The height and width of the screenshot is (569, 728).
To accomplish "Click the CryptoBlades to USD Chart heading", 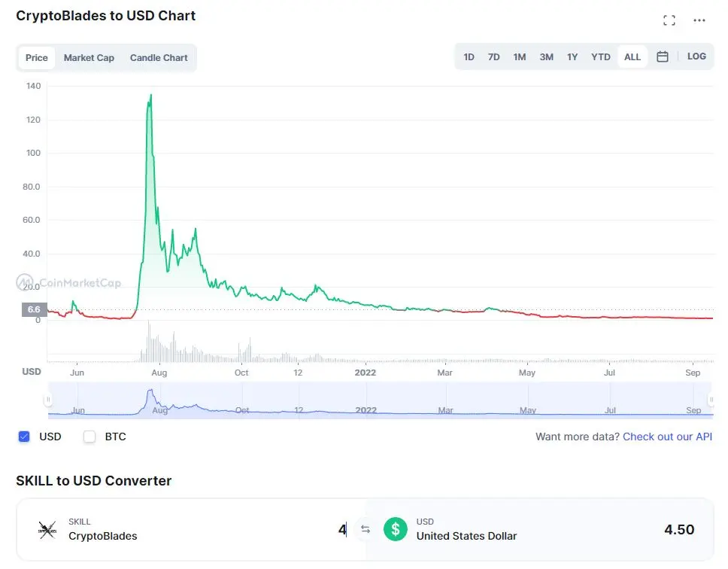I will coord(106,15).
